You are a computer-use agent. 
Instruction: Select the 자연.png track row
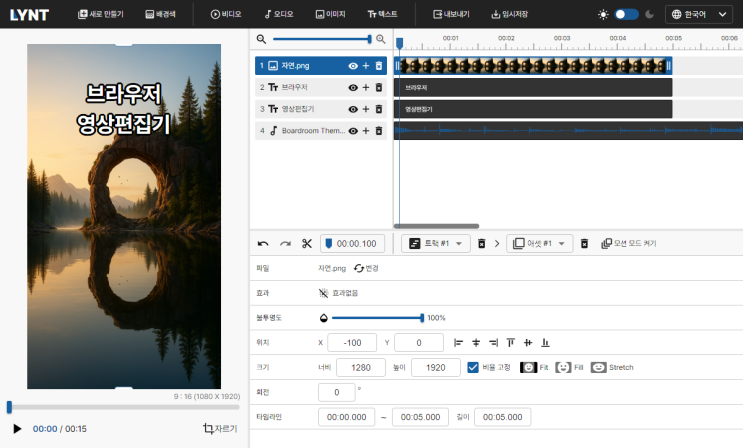(x=321, y=65)
